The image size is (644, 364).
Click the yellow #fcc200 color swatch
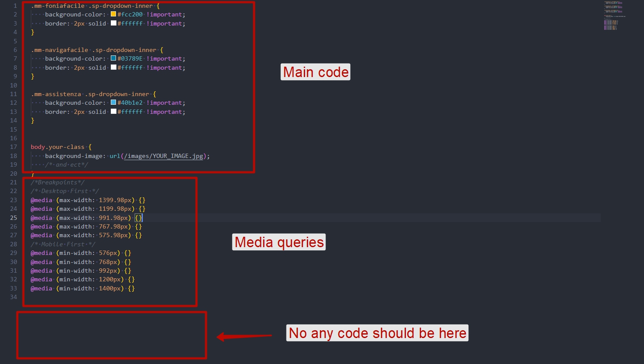[x=113, y=14]
